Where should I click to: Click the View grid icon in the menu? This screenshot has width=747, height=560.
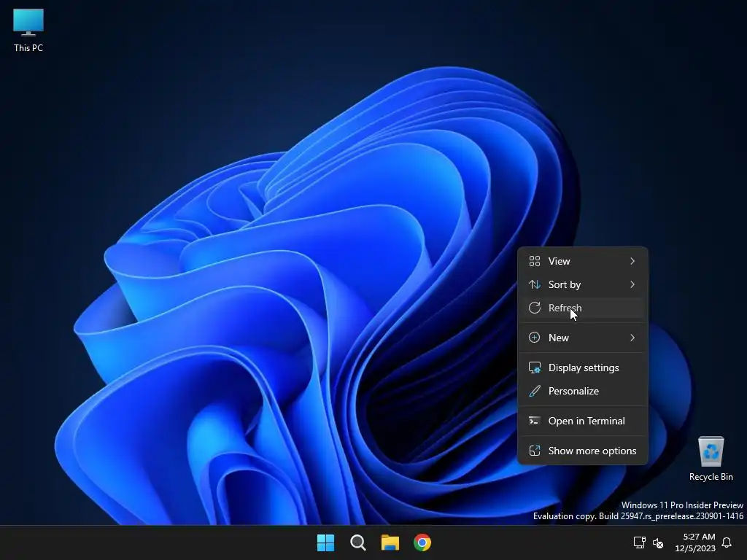(x=535, y=261)
